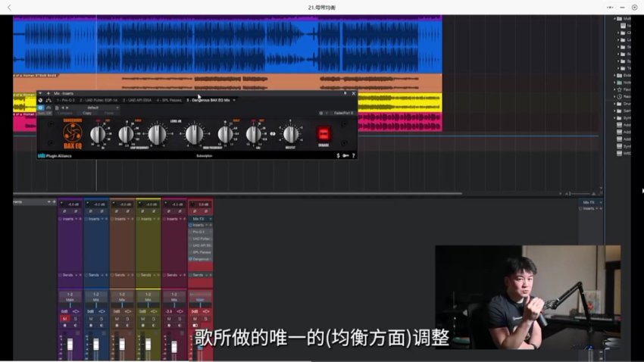This screenshot has width=644, height=362.
Task: Expand the Mix FX dropdown on Main channel
Action: click(209, 219)
